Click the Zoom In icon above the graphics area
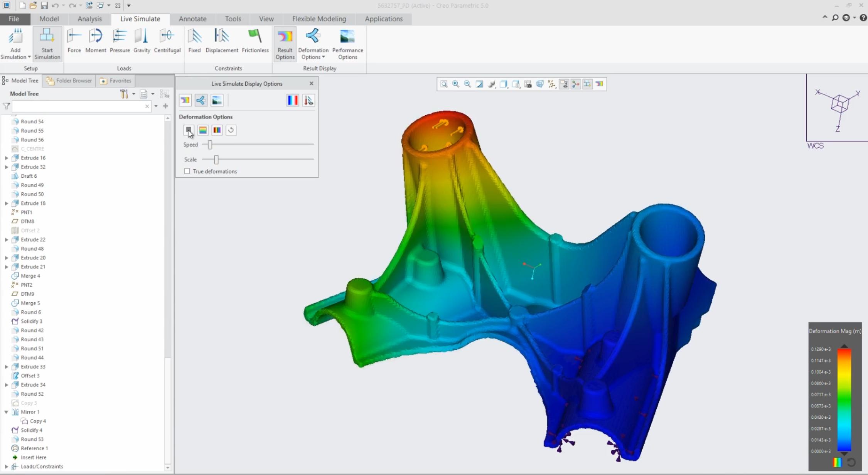The image size is (868, 475). (x=455, y=84)
